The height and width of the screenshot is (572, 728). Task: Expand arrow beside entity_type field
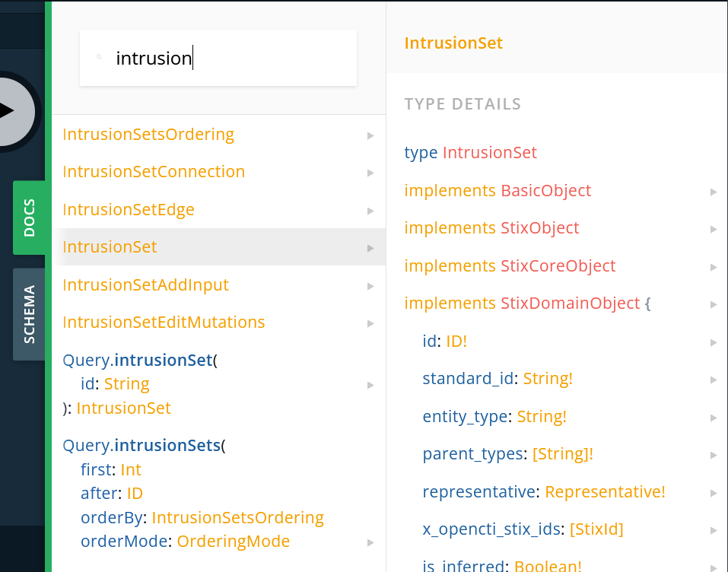[x=714, y=418]
